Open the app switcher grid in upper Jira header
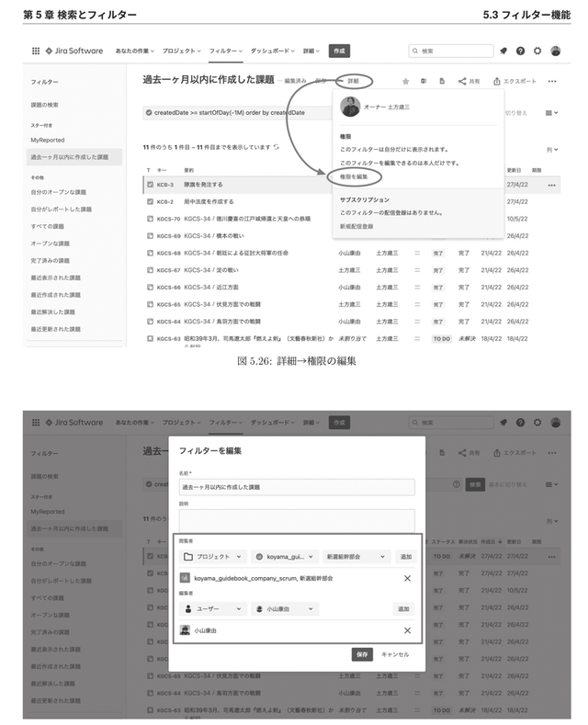Image resolution: width=588 pixels, height=725 pixels. pos(36,51)
